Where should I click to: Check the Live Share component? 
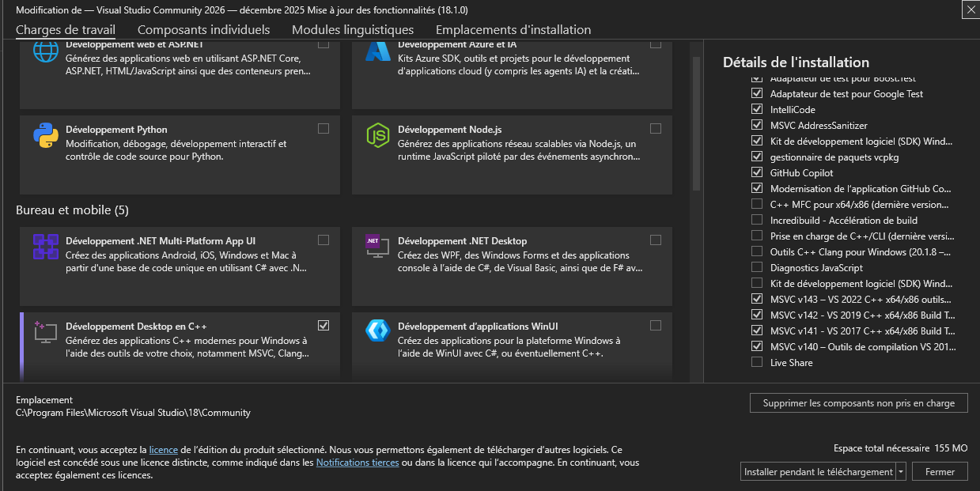pos(757,363)
